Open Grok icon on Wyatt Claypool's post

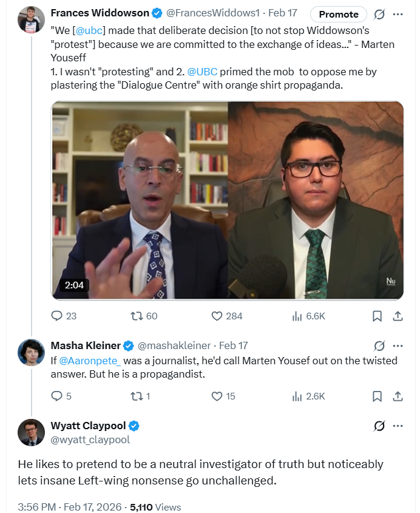[x=379, y=426]
